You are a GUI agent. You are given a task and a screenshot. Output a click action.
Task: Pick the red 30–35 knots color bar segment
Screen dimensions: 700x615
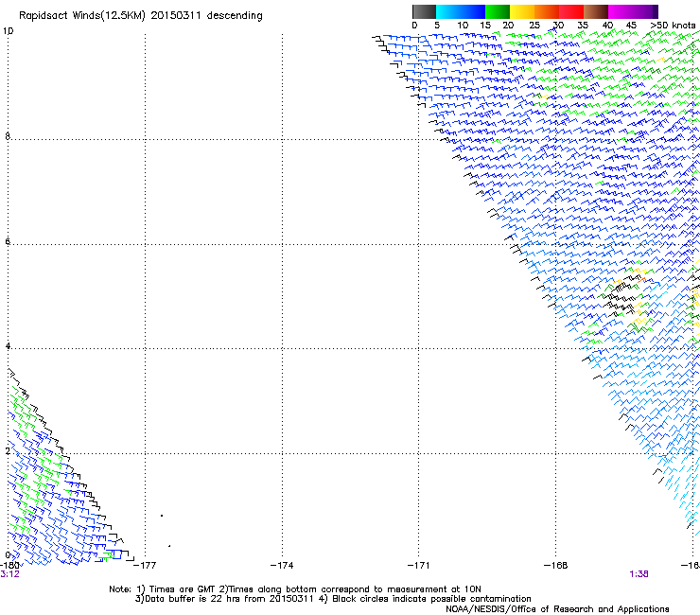click(x=571, y=11)
